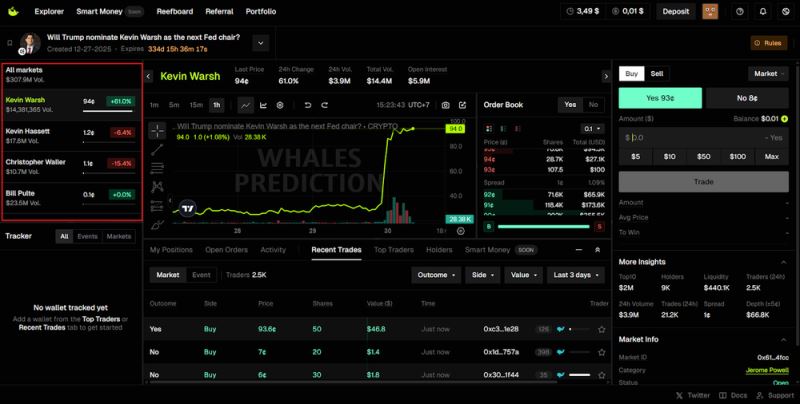Screen dimensions: 800x404
Task: Open the user avatar profile icon
Action: [x=710, y=11]
